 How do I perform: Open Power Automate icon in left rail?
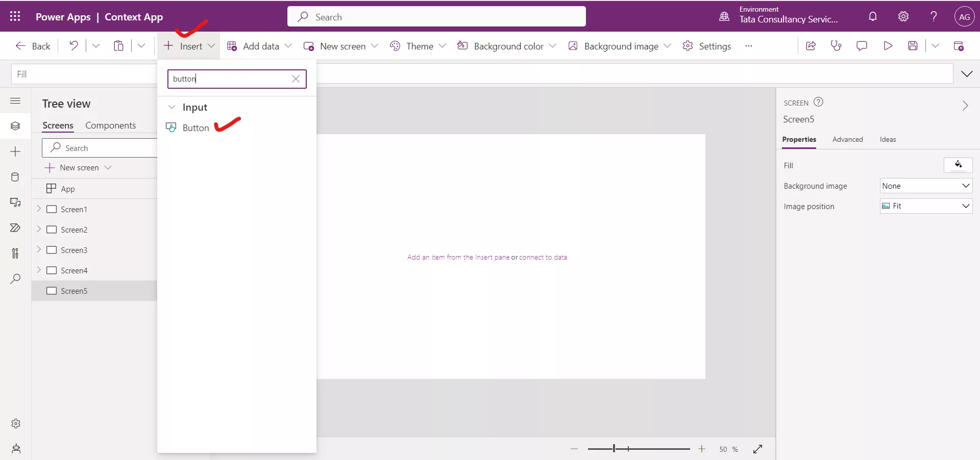(15, 228)
